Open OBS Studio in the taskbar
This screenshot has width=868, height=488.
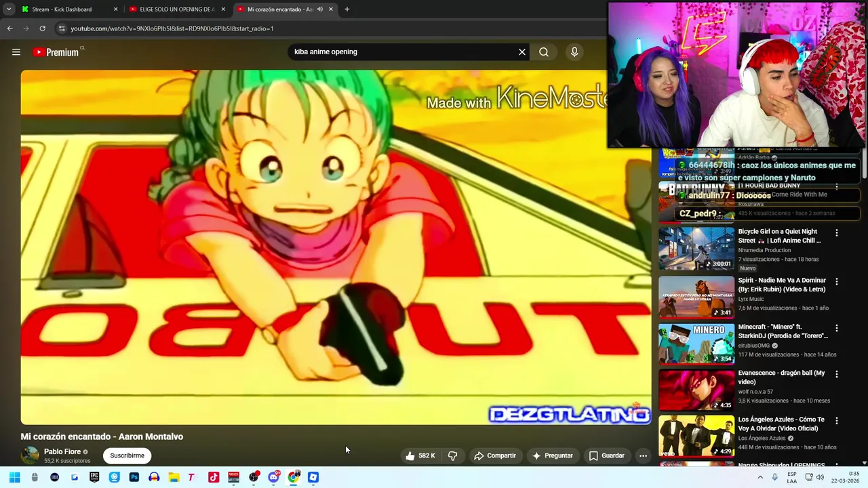pos(254,477)
